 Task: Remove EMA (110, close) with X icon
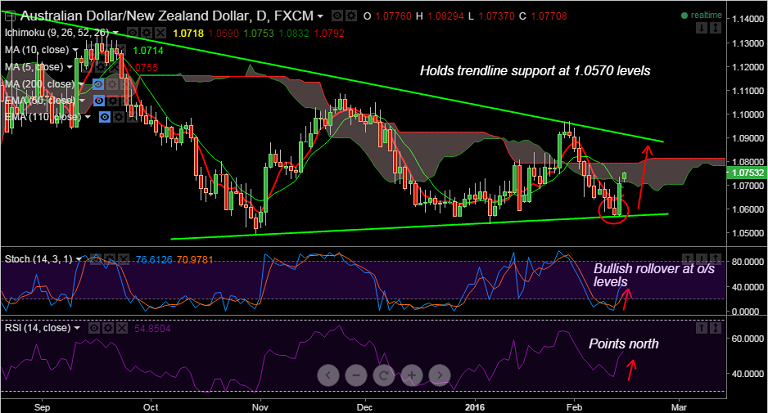click(x=132, y=118)
